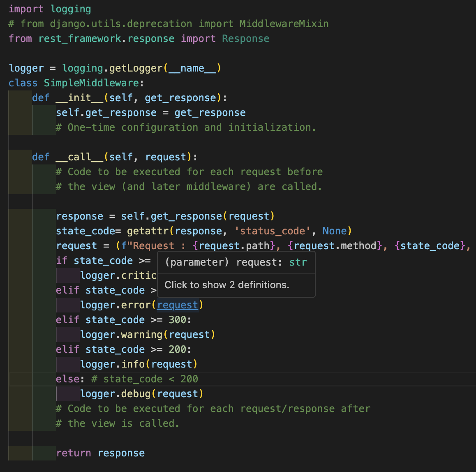Click '__init__' method name

click(79, 98)
